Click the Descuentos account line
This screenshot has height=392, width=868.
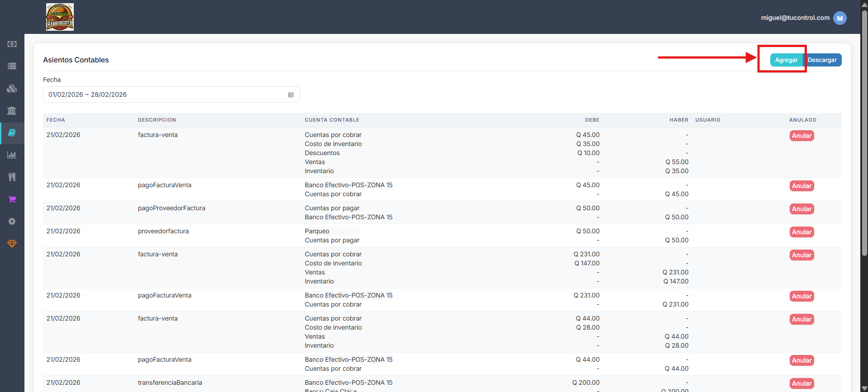[322, 153]
